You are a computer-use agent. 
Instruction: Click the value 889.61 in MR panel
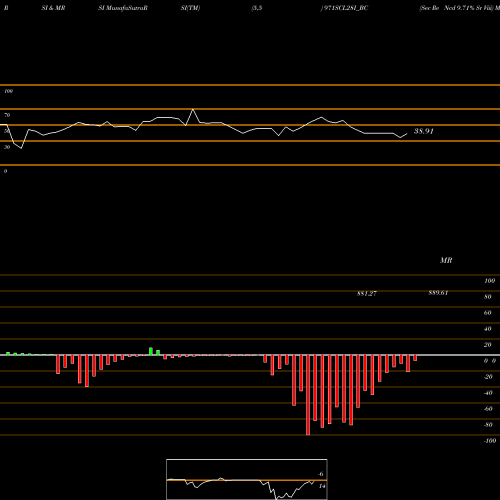click(x=438, y=293)
